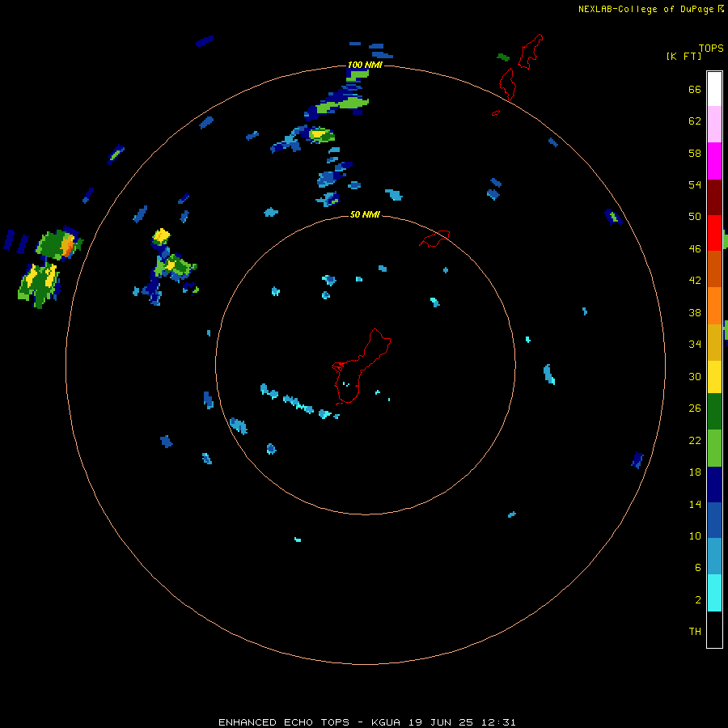Click the "TOPS" legend heading
This screenshot has width=728, height=728.
pos(711,48)
